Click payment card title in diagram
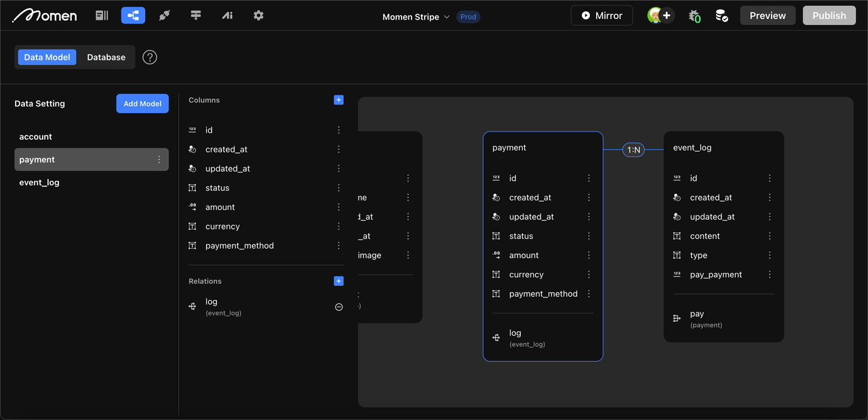Image resolution: width=868 pixels, height=420 pixels. 509,148
